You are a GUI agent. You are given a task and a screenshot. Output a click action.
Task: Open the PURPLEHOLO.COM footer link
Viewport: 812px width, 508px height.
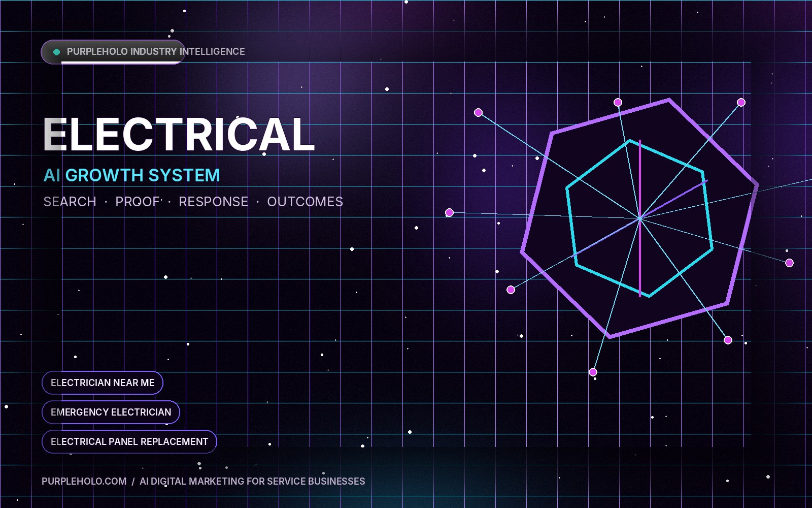(x=84, y=482)
